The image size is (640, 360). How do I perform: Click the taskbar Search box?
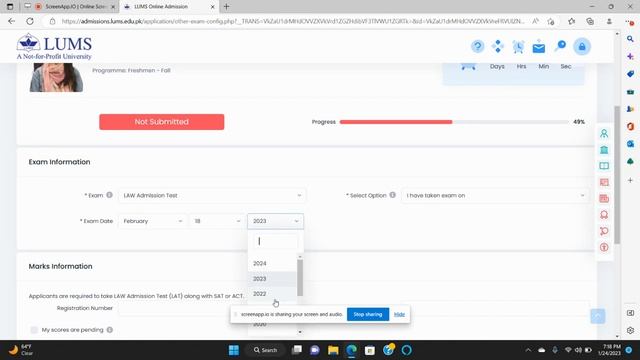click(266, 350)
